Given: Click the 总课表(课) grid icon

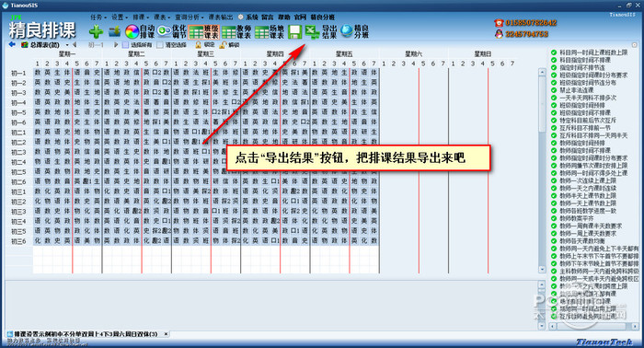Looking at the screenshot, I should click(25, 44).
